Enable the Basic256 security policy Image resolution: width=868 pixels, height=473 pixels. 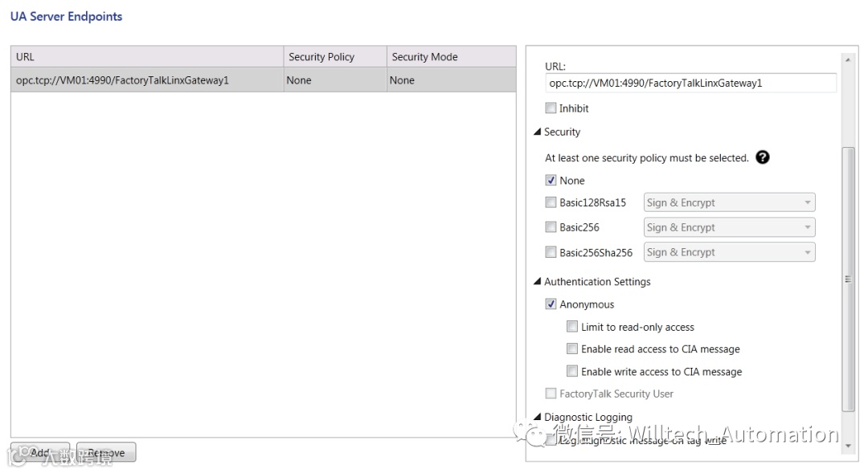tap(551, 226)
